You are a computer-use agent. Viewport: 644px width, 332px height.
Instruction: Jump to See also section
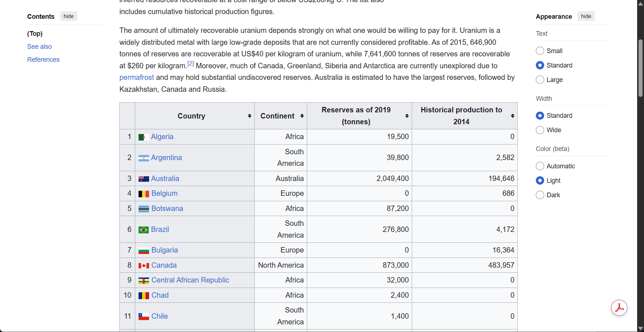[39, 47]
